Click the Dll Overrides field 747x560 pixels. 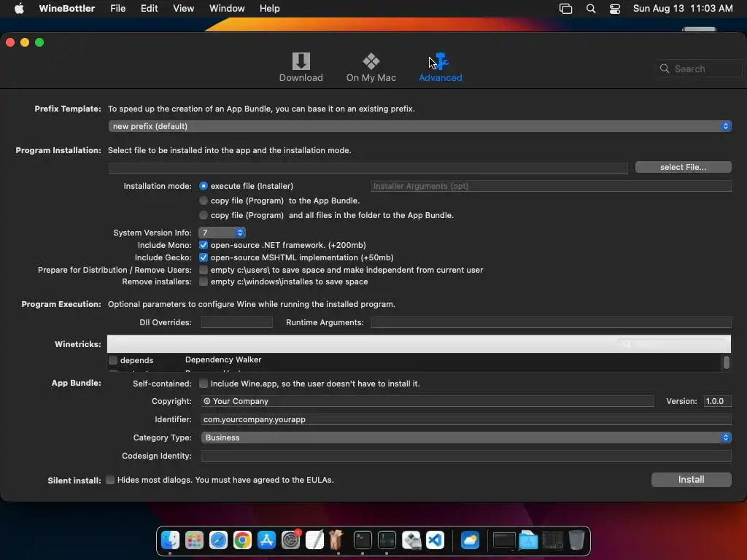click(x=237, y=322)
